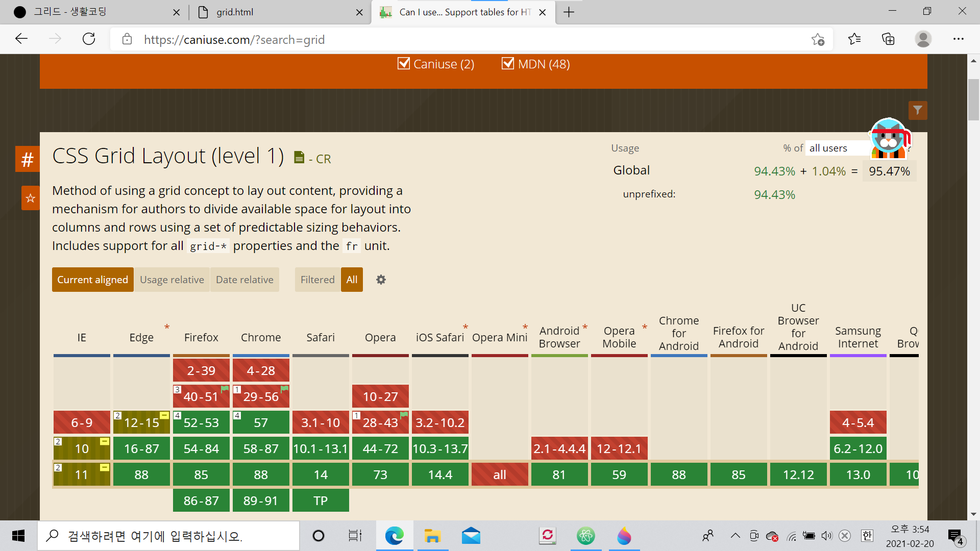
Task: Click the hash permalink icon for CSS Grid
Action: pos(28,160)
